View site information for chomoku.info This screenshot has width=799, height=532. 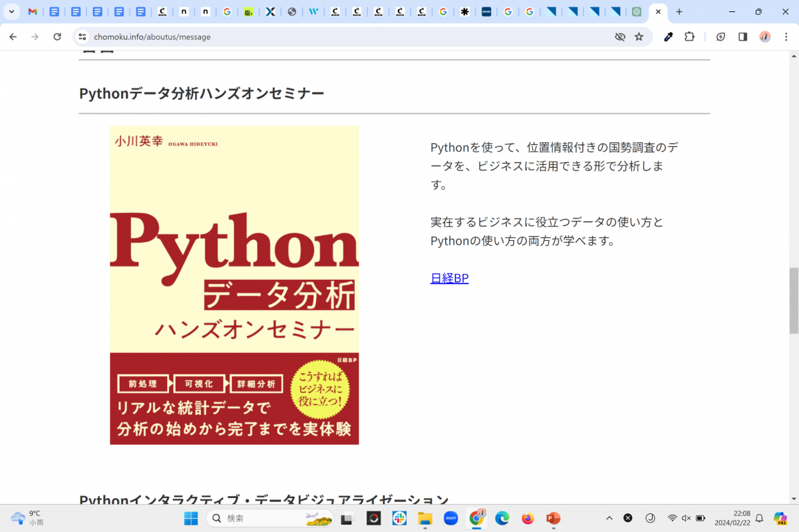coord(82,37)
